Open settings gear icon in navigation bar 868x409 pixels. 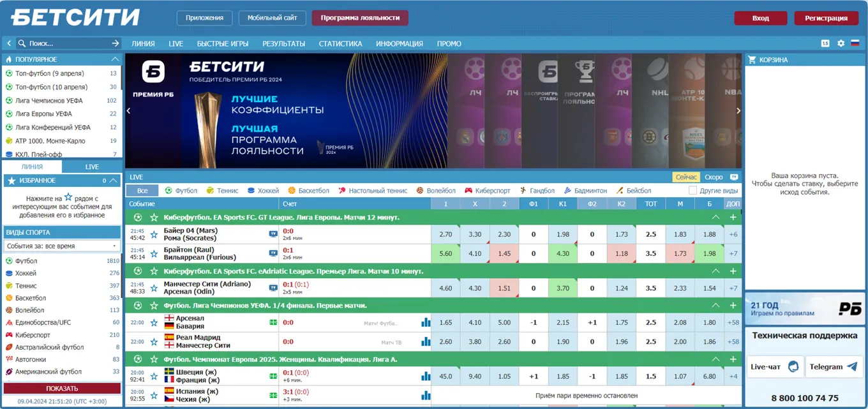coord(841,43)
